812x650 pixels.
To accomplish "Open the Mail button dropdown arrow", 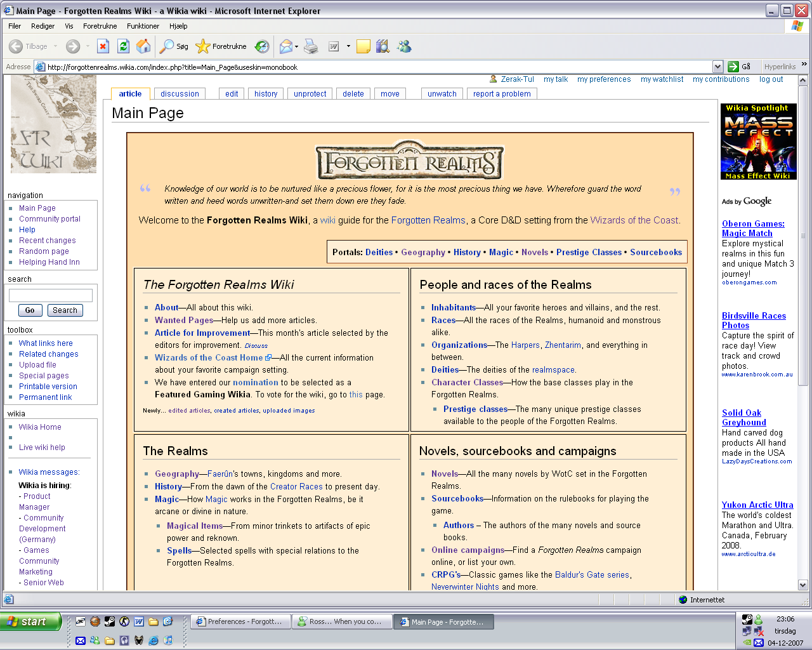I will 297,46.
